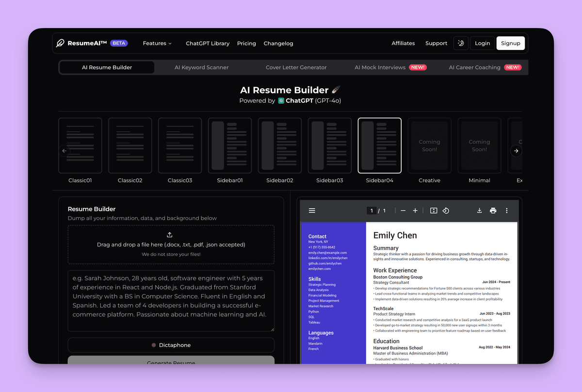Click the Generate Resume button
Image resolution: width=582 pixels, height=392 pixels.
click(171, 361)
